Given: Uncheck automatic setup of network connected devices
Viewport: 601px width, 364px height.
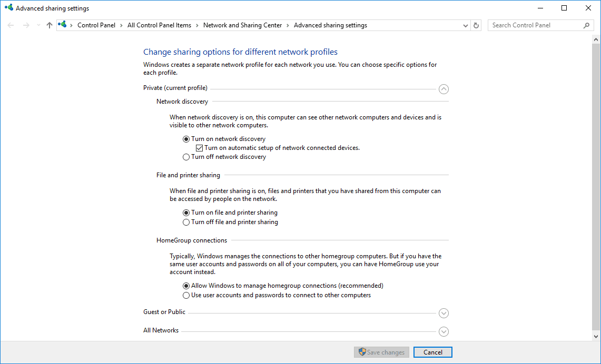Looking at the screenshot, I should tap(199, 148).
